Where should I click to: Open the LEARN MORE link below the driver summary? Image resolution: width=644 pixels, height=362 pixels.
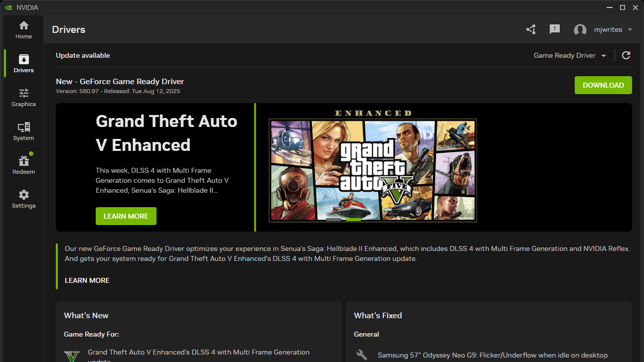pyautogui.click(x=87, y=280)
